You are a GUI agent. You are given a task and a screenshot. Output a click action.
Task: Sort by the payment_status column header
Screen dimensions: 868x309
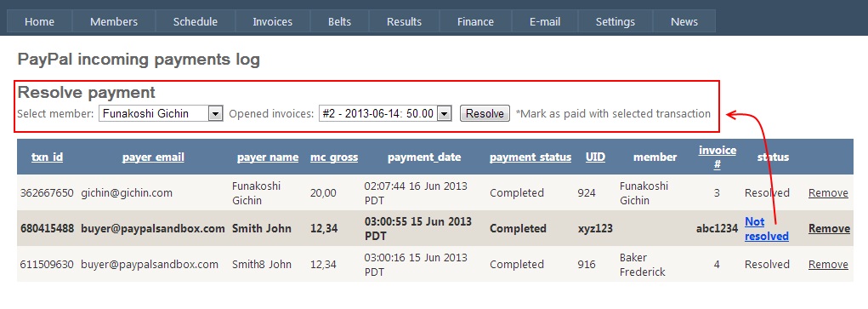(530, 157)
